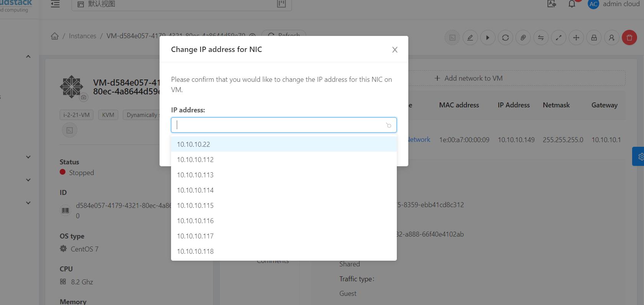
Task: Click the Stopped status label
Action: point(82,173)
